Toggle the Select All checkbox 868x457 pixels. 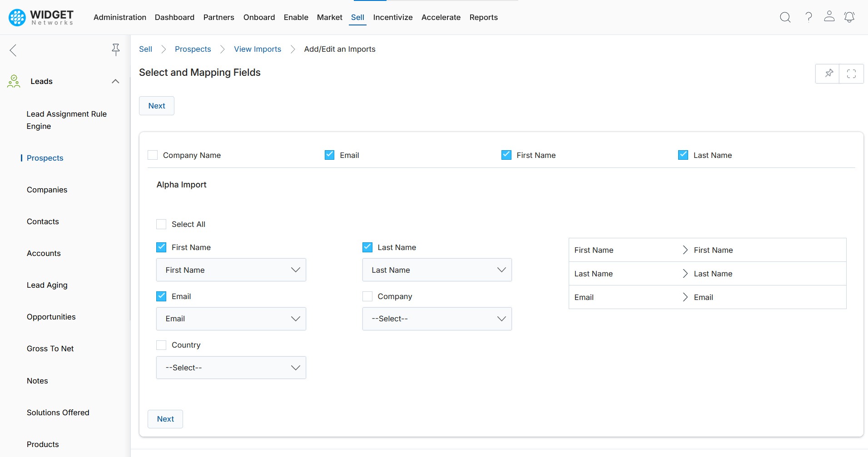pyautogui.click(x=161, y=224)
